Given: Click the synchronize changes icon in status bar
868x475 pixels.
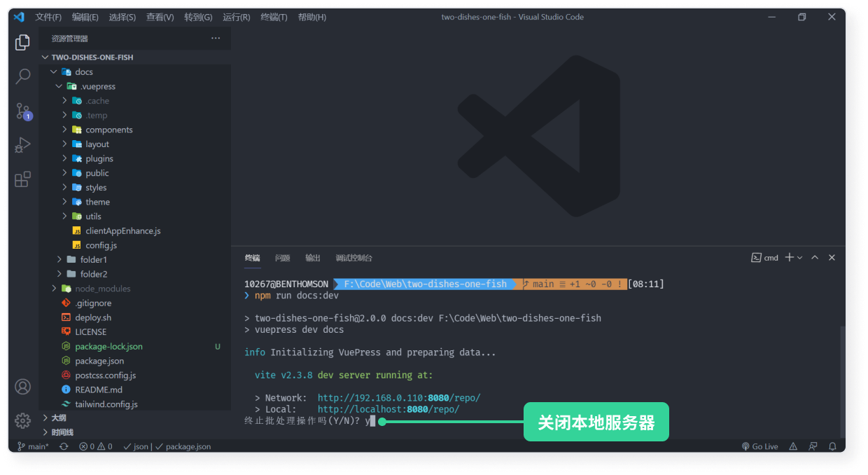Looking at the screenshot, I should (64, 446).
